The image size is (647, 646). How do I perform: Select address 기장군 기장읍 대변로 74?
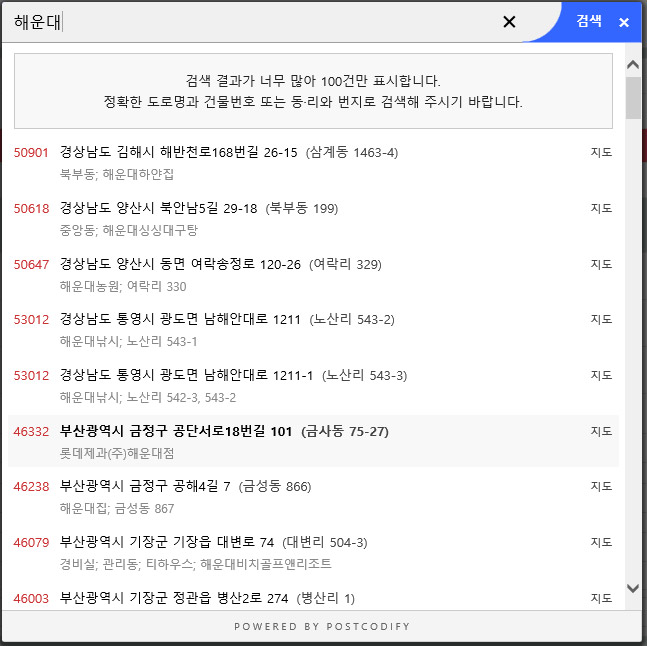click(x=167, y=542)
